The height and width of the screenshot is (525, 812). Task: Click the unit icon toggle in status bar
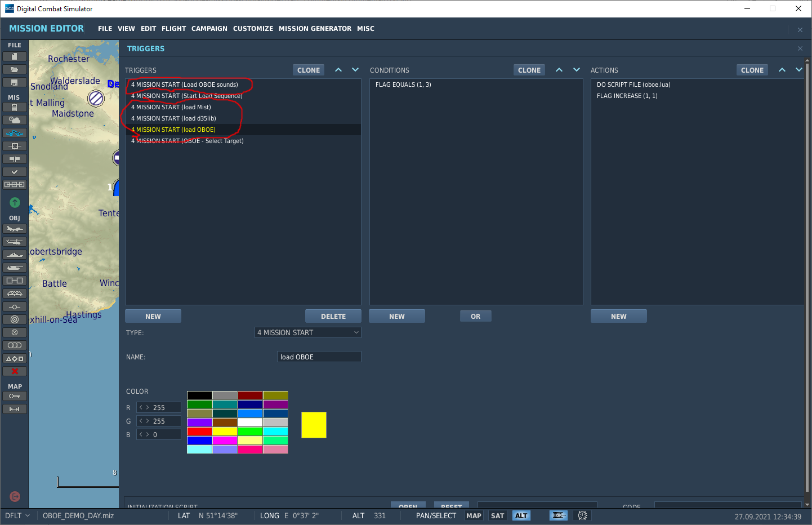click(559, 515)
